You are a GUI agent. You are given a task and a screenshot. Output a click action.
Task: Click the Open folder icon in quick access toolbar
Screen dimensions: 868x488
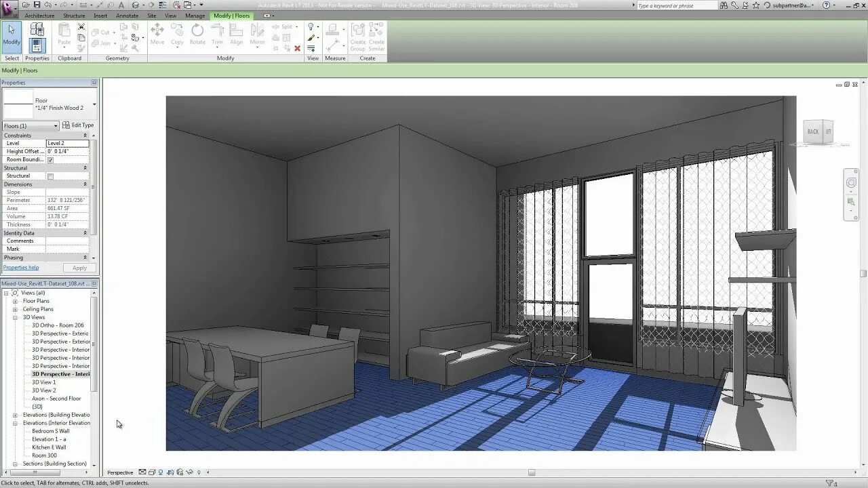coord(25,5)
